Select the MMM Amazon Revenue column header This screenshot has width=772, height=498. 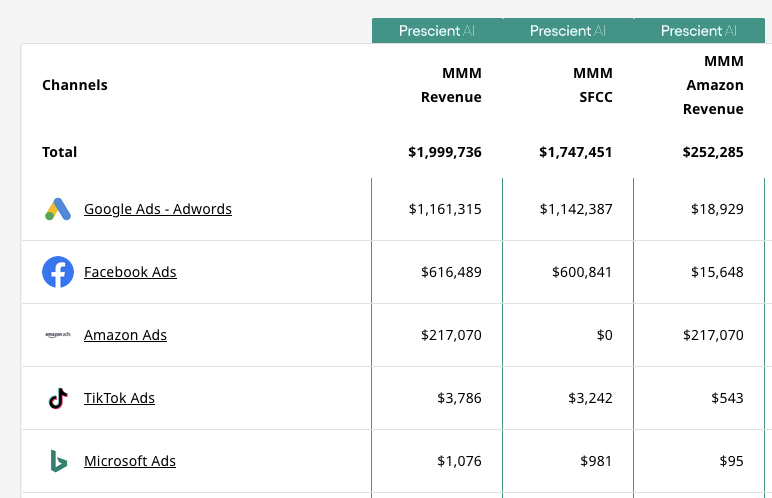pos(714,85)
